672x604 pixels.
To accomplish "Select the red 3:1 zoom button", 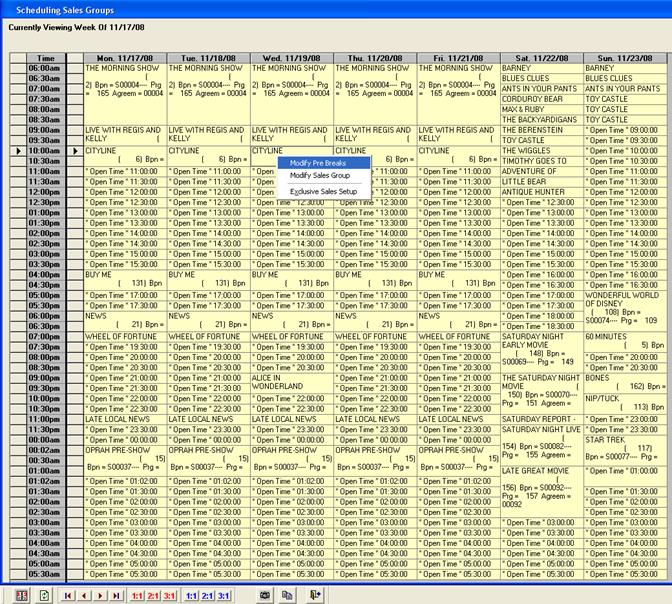I will point(171,595).
